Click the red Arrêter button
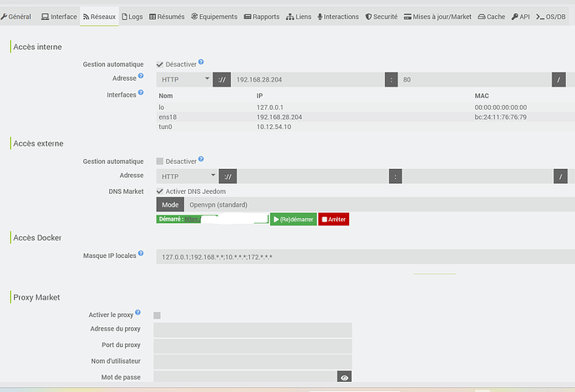The height and width of the screenshot is (392, 575). [333, 219]
